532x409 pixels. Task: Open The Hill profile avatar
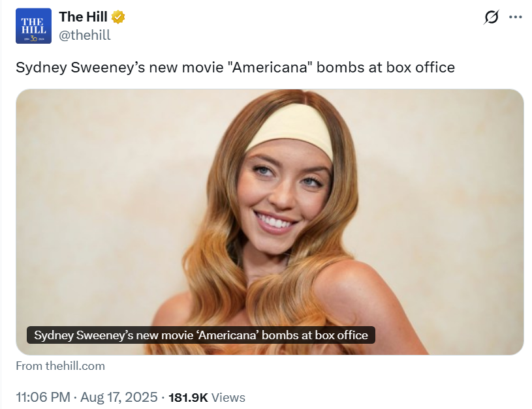[x=33, y=26]
